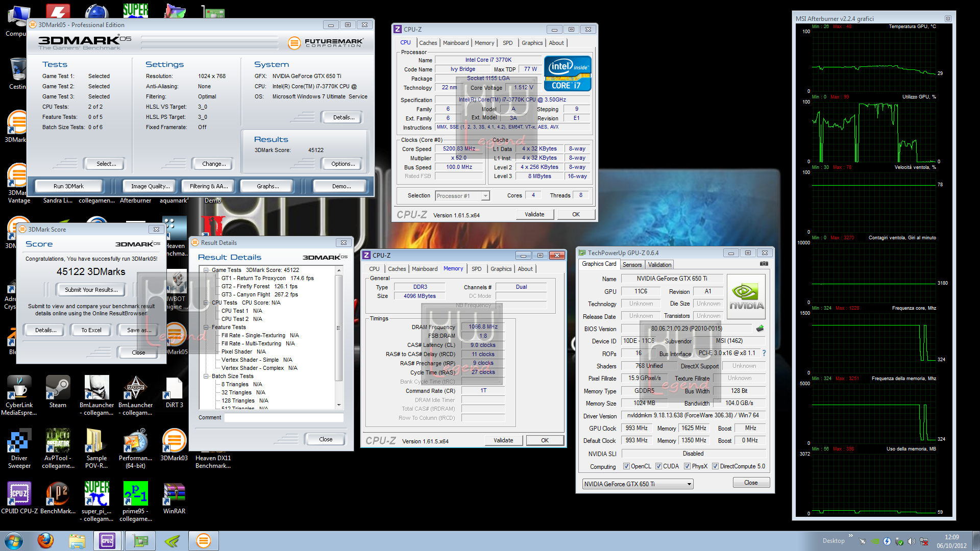Click Save as button in Score window

tap(139, 330)
